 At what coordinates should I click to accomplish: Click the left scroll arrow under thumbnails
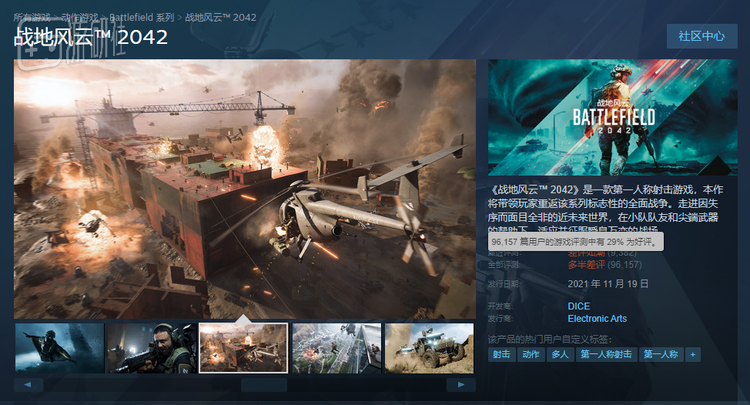click(x=27, y=385)
